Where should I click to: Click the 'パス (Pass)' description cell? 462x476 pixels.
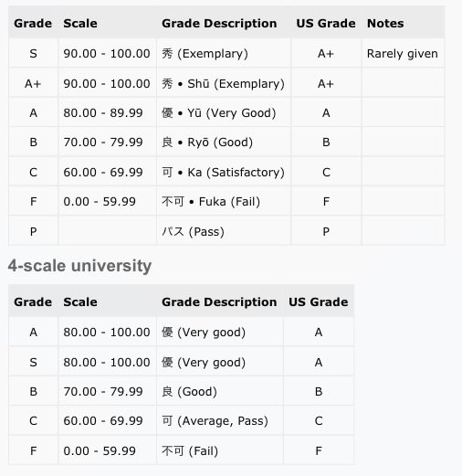(224, 231)
